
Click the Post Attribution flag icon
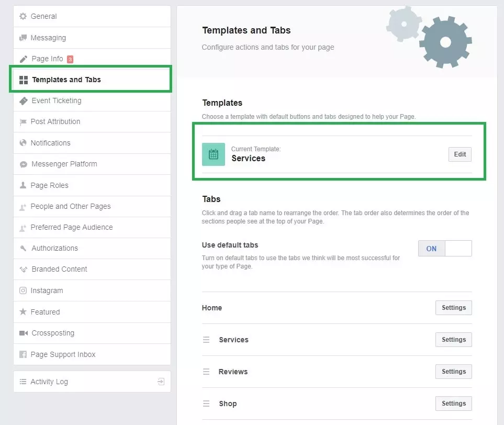pyautogui.click(x=23, y=122)
